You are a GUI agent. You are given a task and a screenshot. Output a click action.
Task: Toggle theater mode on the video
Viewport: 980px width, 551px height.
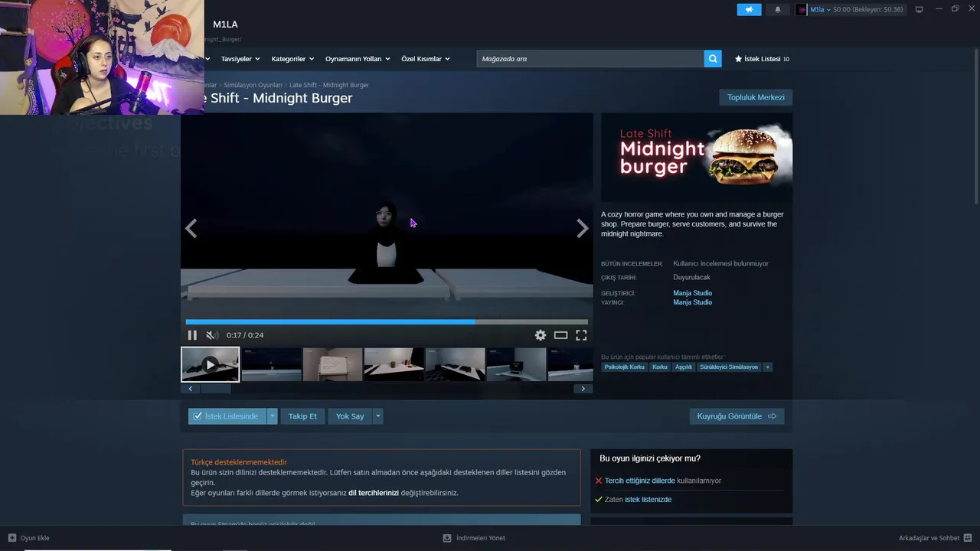coord(560,335)
